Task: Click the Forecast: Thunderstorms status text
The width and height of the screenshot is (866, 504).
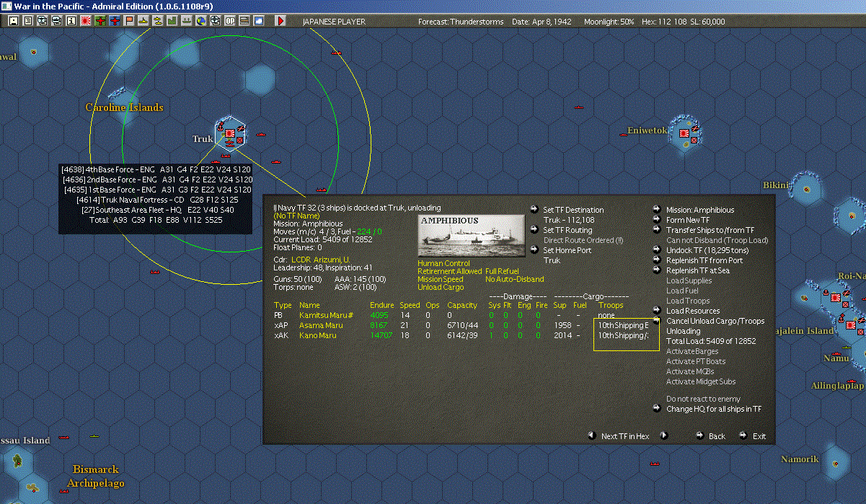Action: tap(461, 22)
